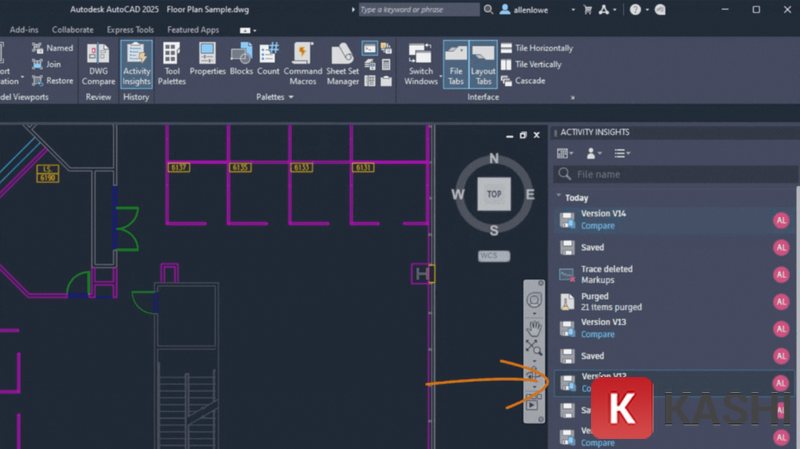Open Command Macros palette

pyautogui.click(x=303, y=63)
